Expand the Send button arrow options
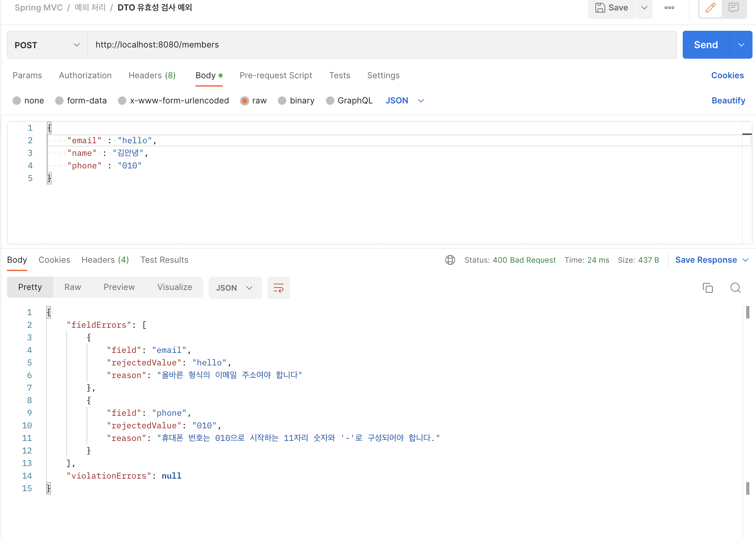The width and height of the screenshot is (756, 538). click(x=741, y=45)
